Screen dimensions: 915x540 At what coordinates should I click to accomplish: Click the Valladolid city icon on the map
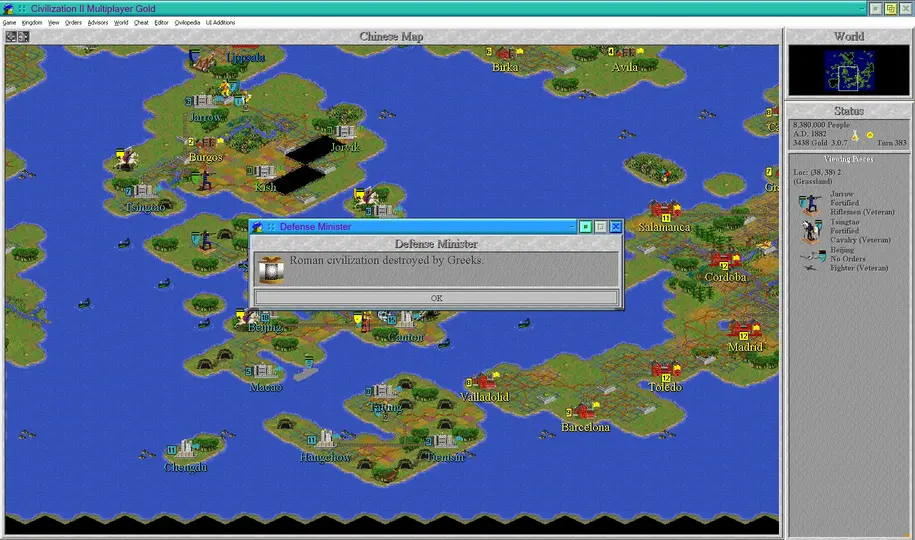[x=486, y=381]
